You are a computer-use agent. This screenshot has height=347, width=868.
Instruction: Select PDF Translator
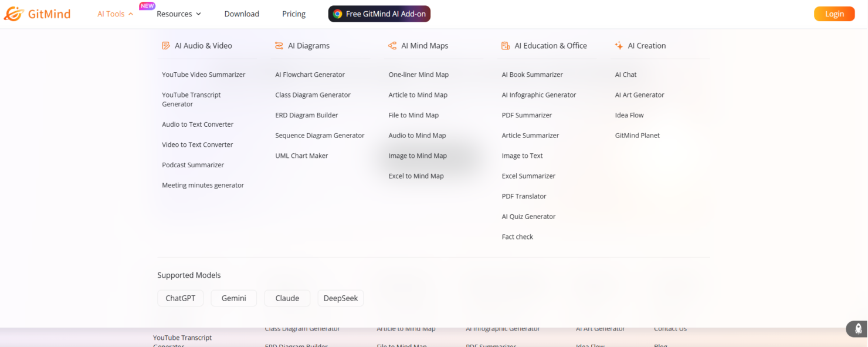tap(524, 196)
